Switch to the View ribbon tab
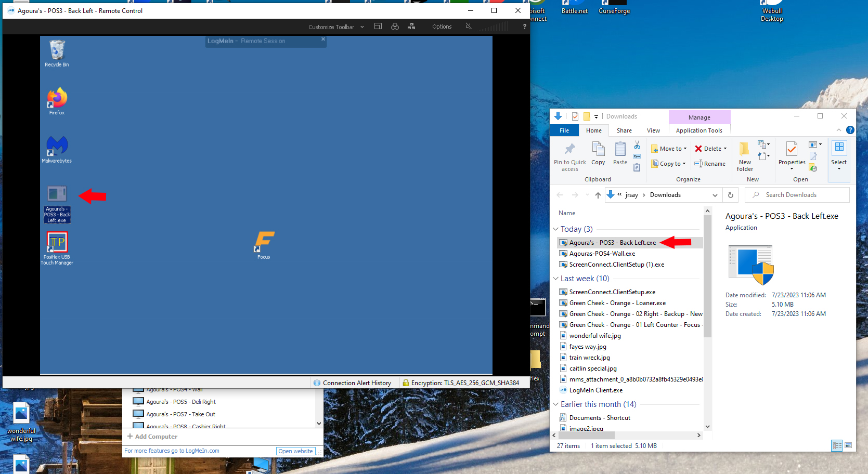Image resolution: width=868 pixels, height=474 pixels. [653, 130]
